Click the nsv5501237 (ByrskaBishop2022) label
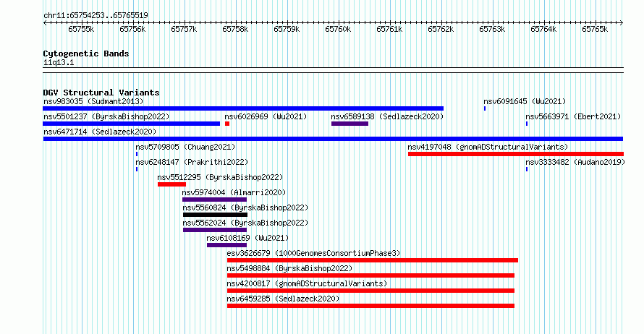644x334 pixels. pos(106,116)
